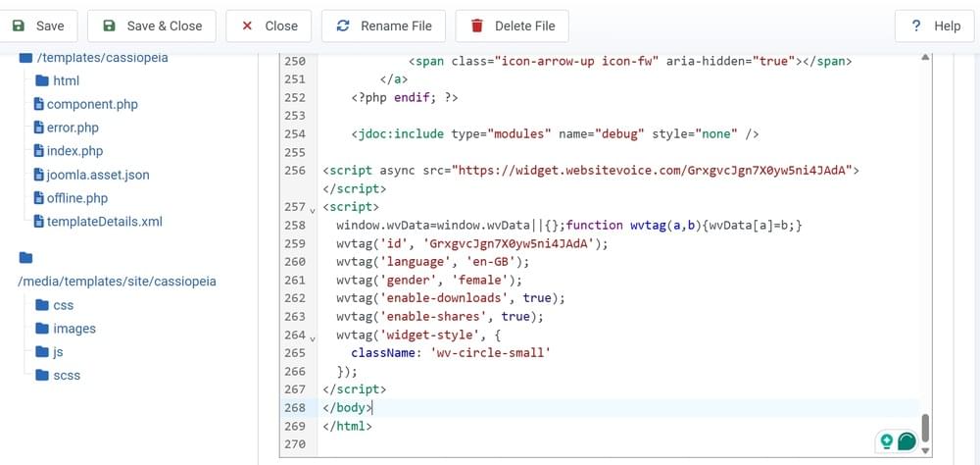
Task: Click the editor scroll down arrow
Action: pyautogui.click(x=926, y=450)
